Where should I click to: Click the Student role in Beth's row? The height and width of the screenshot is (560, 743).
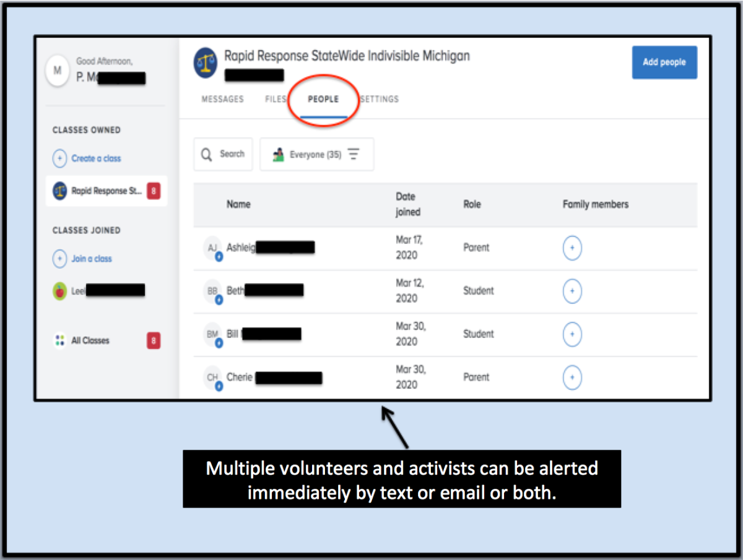(479, 291)
